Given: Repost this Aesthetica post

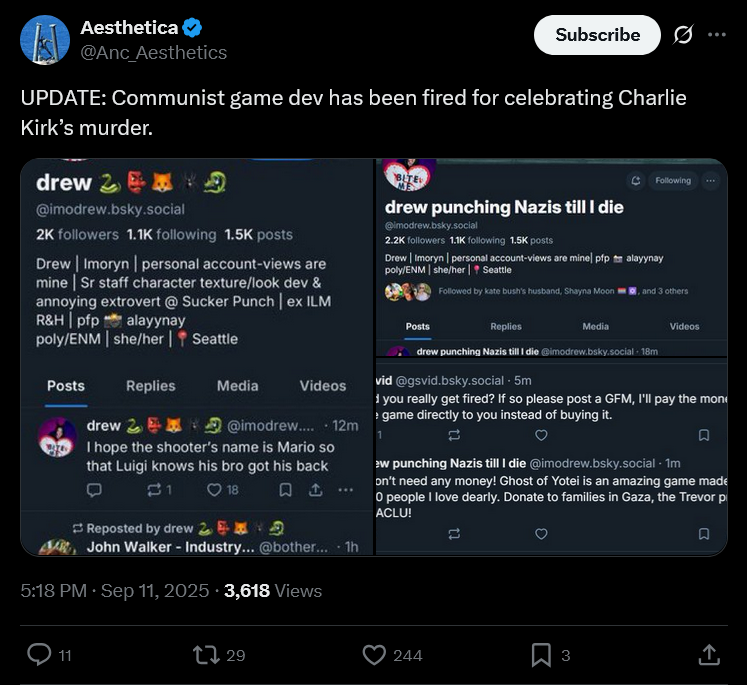Looking at the screenshot, I should pyautogui.click(x=206, y=654).
